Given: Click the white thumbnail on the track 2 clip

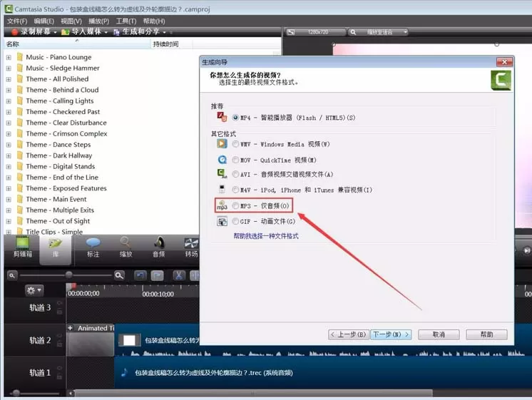Looking at the screenshot, I should tap(129, 340).
